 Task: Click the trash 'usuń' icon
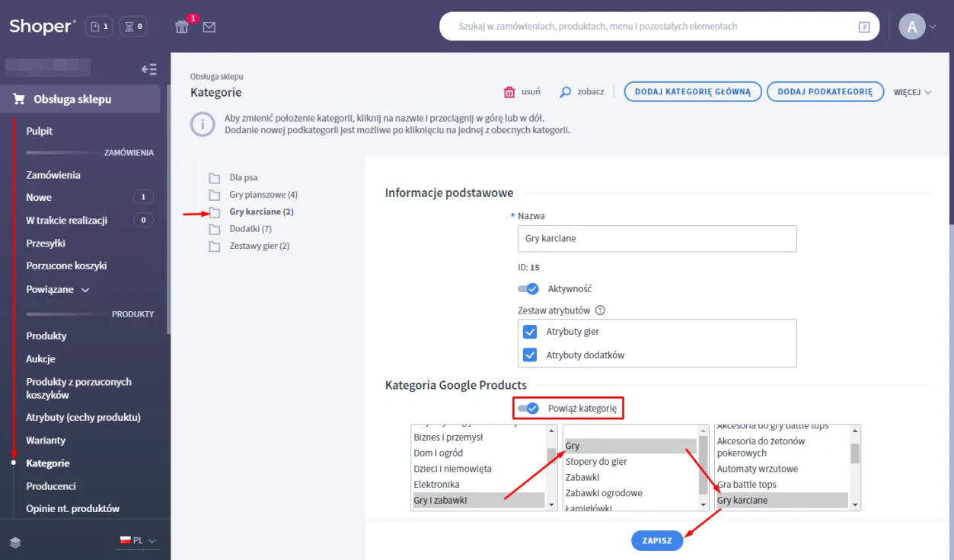[x=509, y=92]
